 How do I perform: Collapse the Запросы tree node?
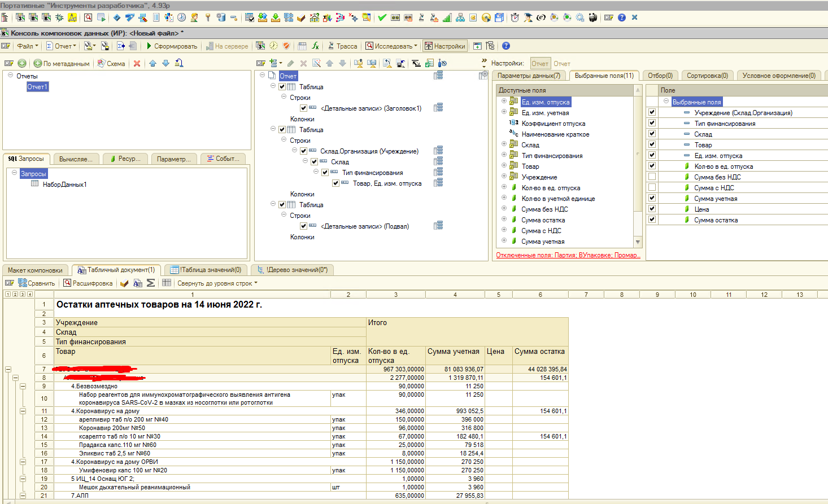point(15,173)
